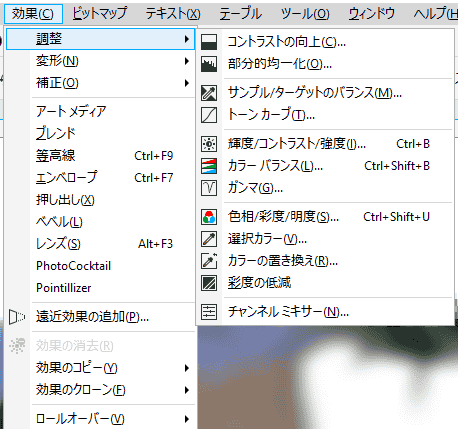Choose 押し出し(X) effect

point(100,200)
